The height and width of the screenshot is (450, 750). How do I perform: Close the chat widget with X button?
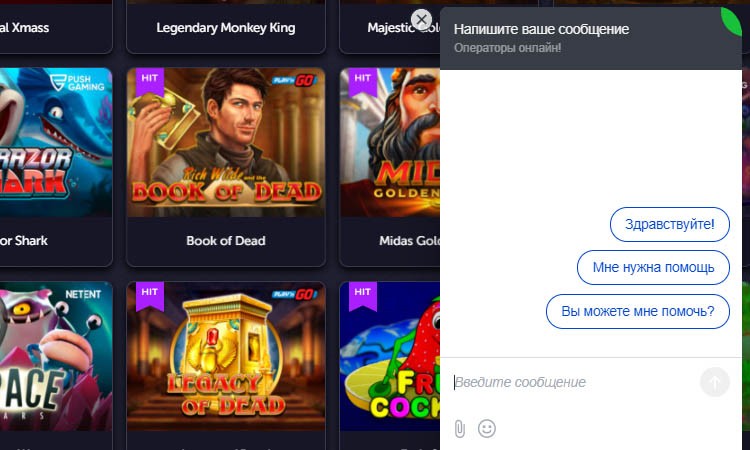(421, 20)
